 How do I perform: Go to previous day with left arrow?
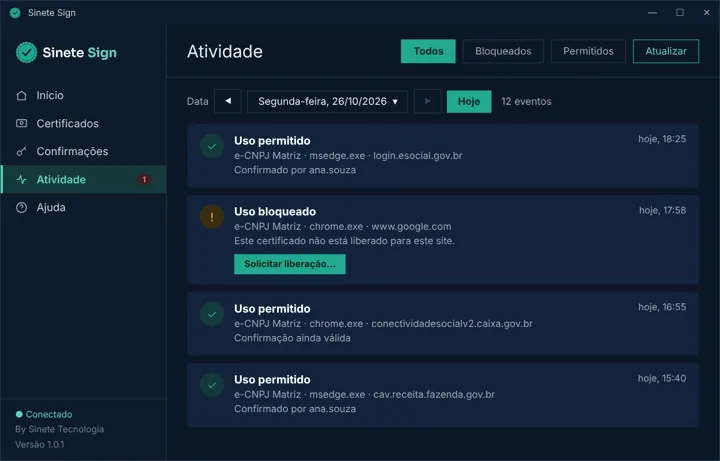pyautogui.click(x=228, y=101)
